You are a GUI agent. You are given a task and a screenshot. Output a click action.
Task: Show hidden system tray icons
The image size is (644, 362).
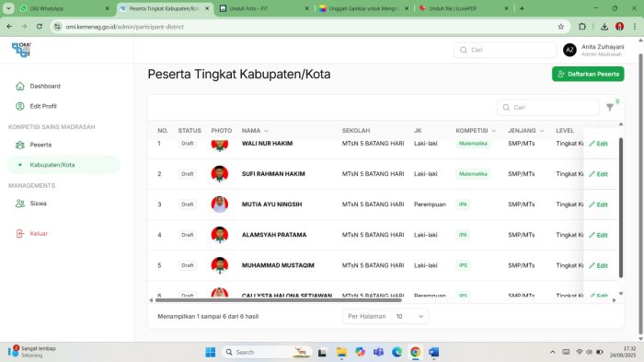(x=552, y=352)
